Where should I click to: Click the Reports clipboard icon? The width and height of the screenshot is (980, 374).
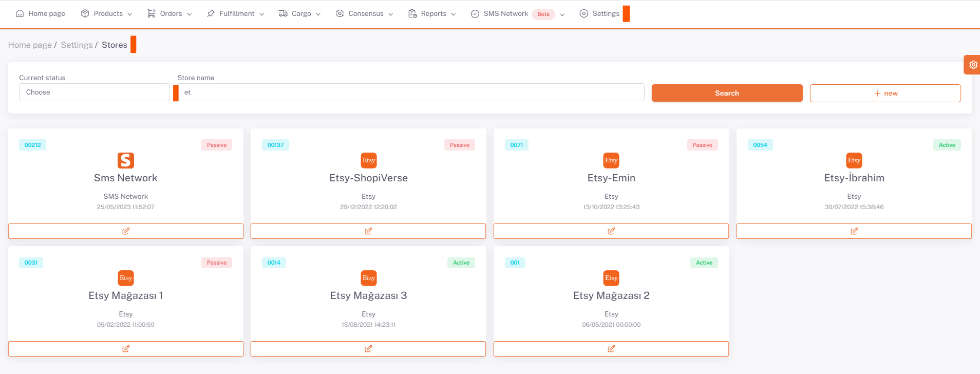(x=412, y=14)
